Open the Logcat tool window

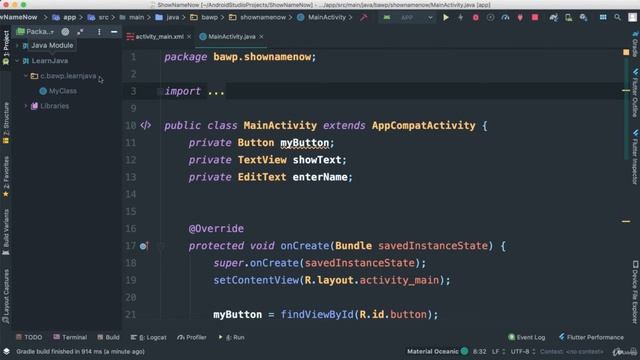pyautogui.click(x=148, y=337)
